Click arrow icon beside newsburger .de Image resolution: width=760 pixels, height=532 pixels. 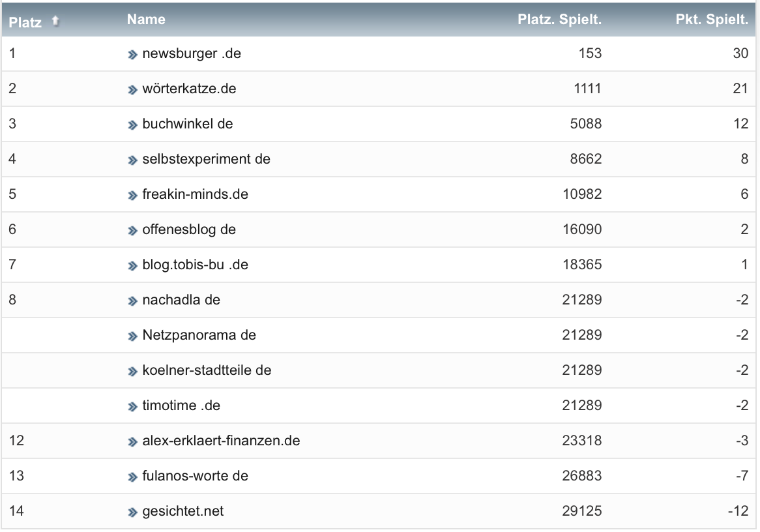tap(132, 54)
